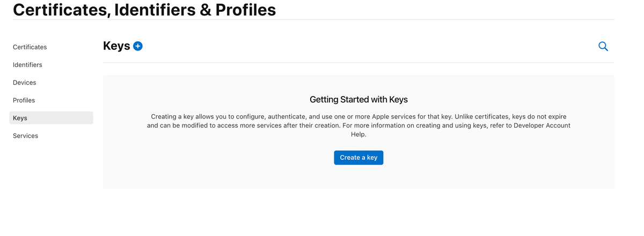Open Services from the sidebar
The width and height of the screenshot is (644, 236).
[26, 136]
